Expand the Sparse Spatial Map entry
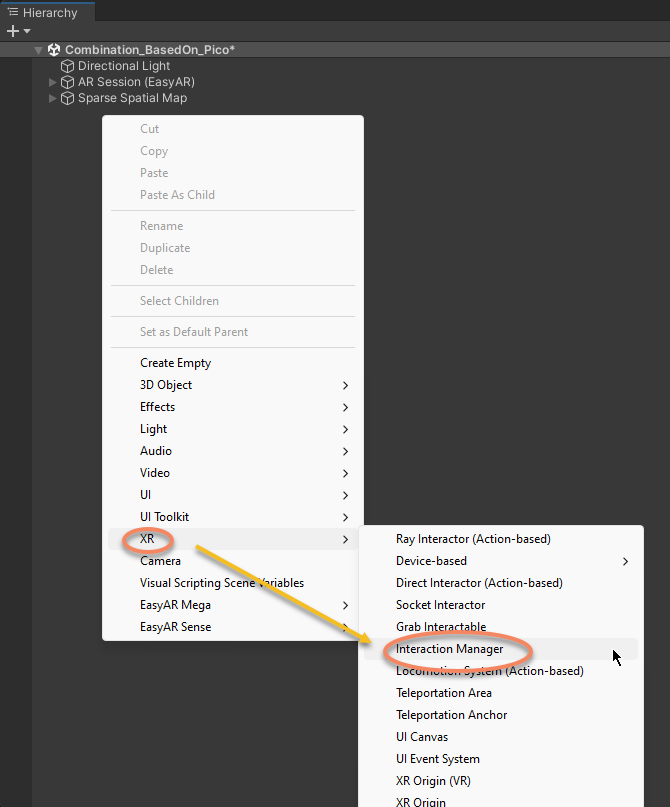The width and height of the screenshot is (670, 807). coord(52,97)
